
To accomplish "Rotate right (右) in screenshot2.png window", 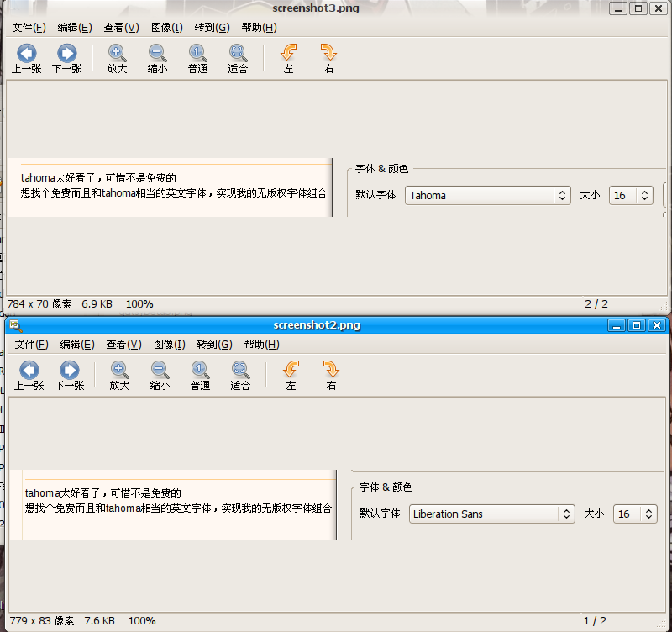I will tap(331, 376).
